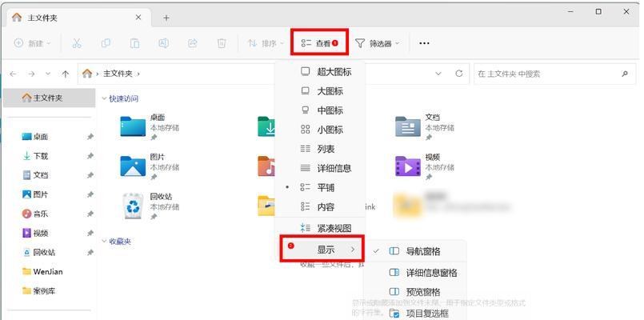Image resolution: width=644 pixels, height=320 pixels.
Task: Open the three-dot See more menu
Action: 424,43
